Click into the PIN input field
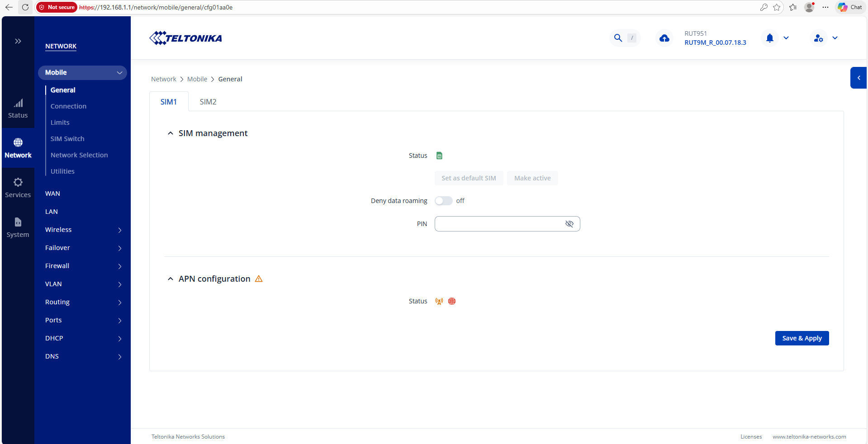868x444 pixels. pyautogui.click(x=498, y=224)
